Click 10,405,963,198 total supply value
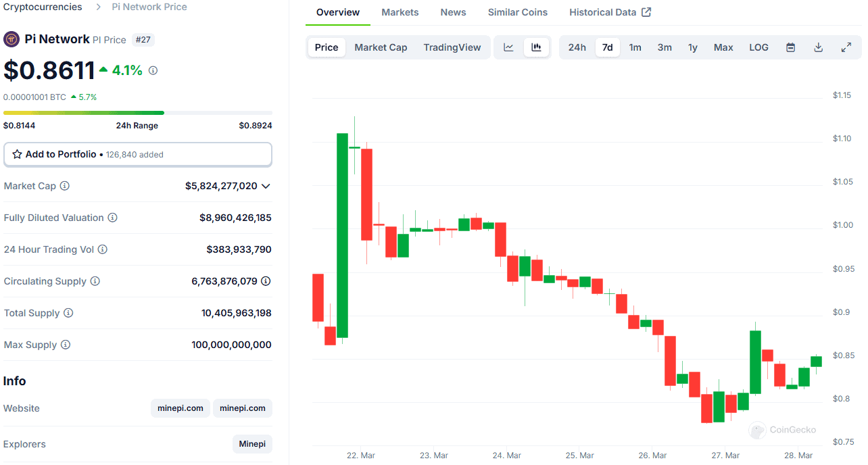The height and width of the screenshot is (465, 868). click(x=237, y=313)
